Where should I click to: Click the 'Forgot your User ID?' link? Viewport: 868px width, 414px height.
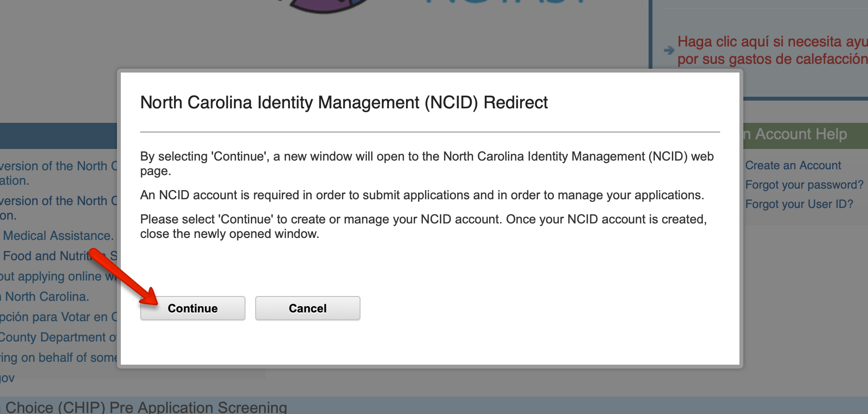tap(799, 204)
